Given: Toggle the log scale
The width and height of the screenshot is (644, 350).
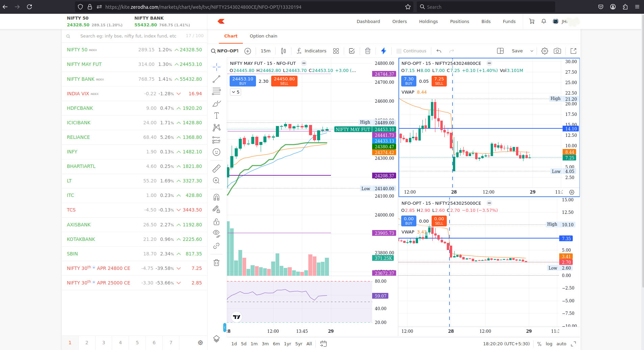Looking at the screenshot, I should [x=549, y=344].
